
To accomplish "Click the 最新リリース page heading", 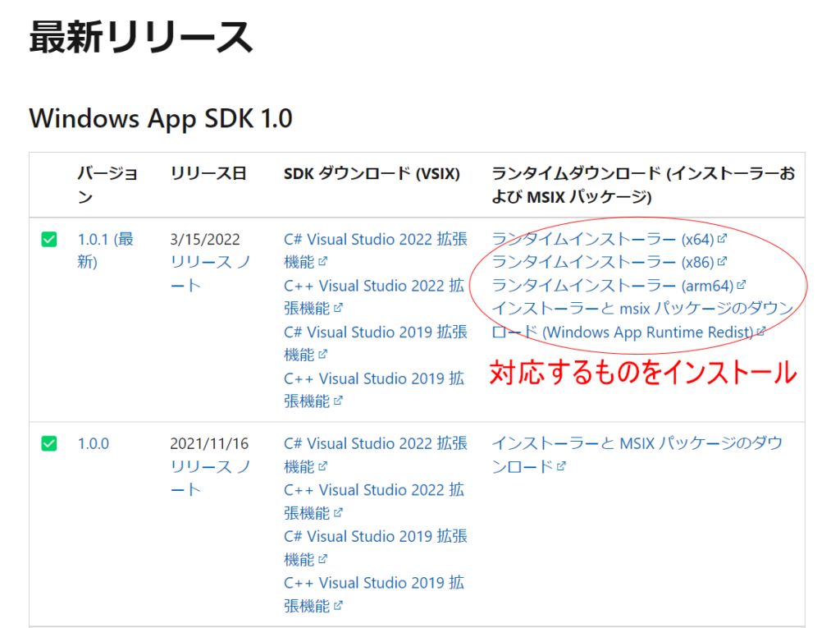I will click(x=140, y=37).
